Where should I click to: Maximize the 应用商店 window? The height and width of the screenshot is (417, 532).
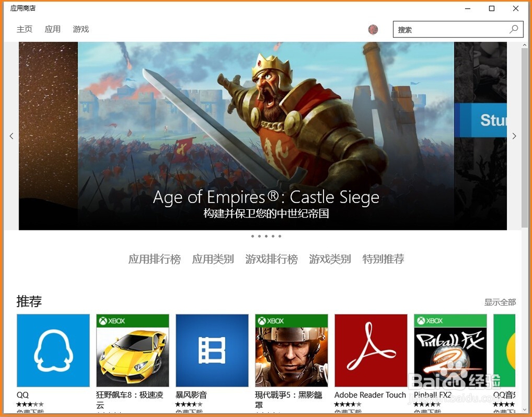point(492,9)
